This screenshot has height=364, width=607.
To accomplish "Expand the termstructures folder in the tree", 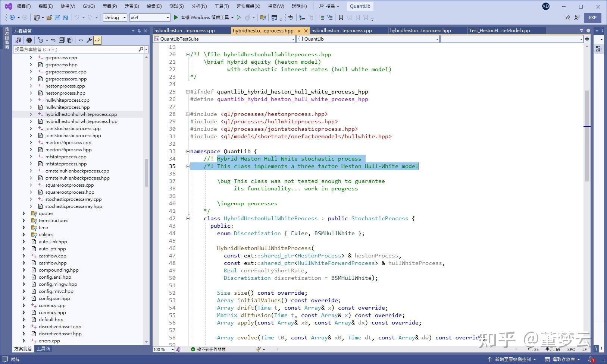I will pyautogui.click(x=24, y=221).
